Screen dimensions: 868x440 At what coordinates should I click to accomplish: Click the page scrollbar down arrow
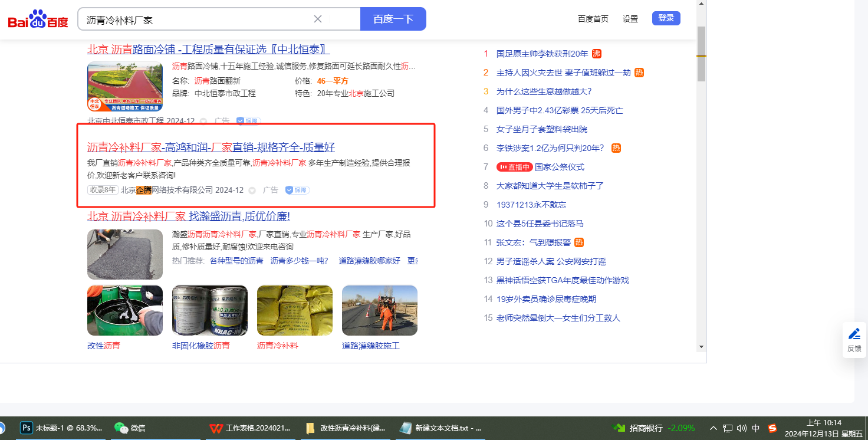pos(701,347)
